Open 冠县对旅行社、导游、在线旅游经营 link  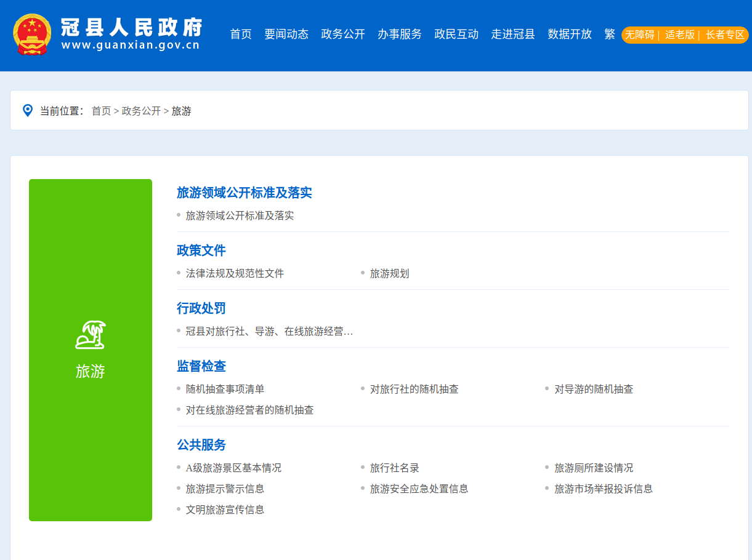(269, 332)
